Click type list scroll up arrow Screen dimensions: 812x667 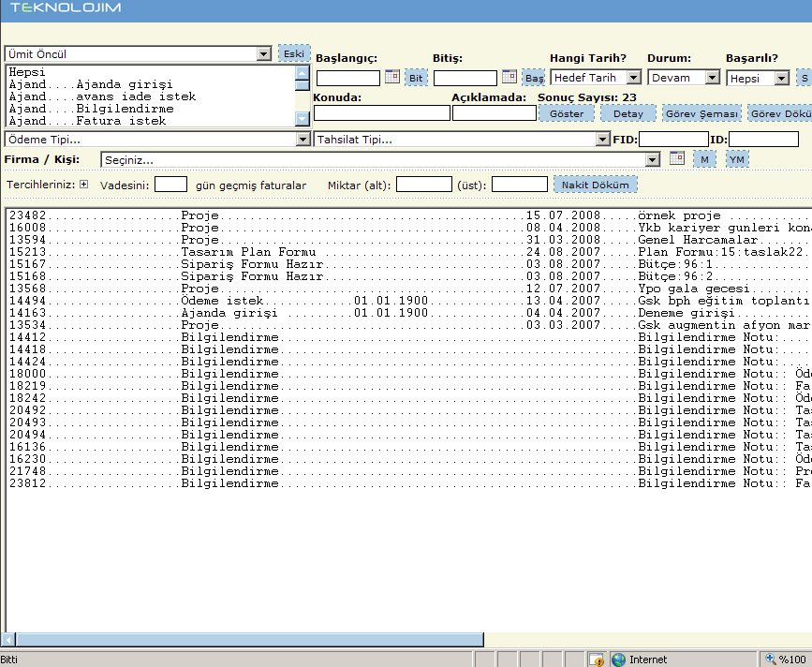coord(303,72)
